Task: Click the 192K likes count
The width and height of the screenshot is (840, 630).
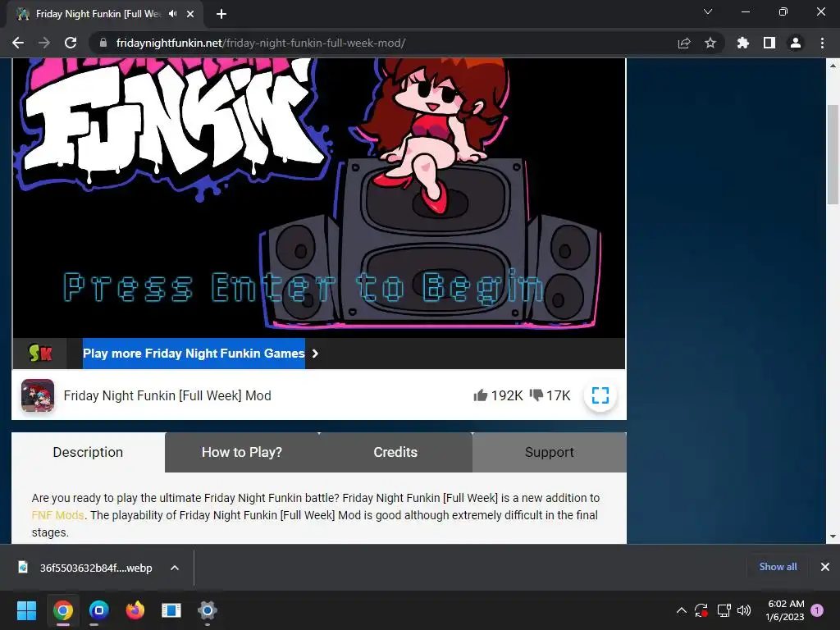Action: tap(507, 395)
